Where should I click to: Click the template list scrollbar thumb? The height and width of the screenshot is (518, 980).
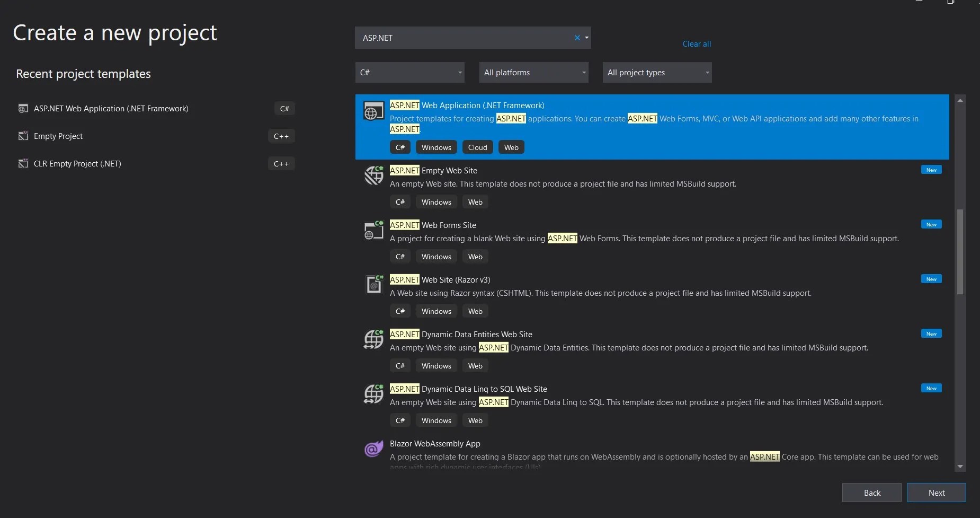[x=960, y=252]
